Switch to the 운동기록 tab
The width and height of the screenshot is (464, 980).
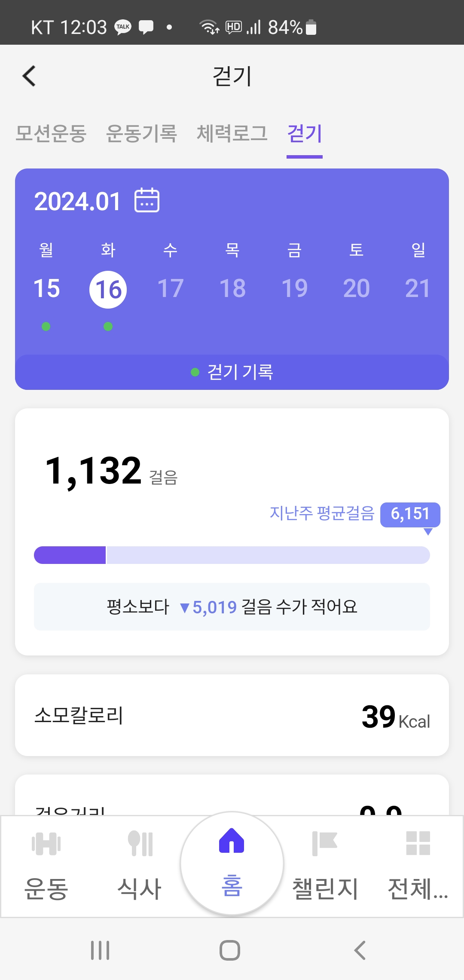pos(141,133)
